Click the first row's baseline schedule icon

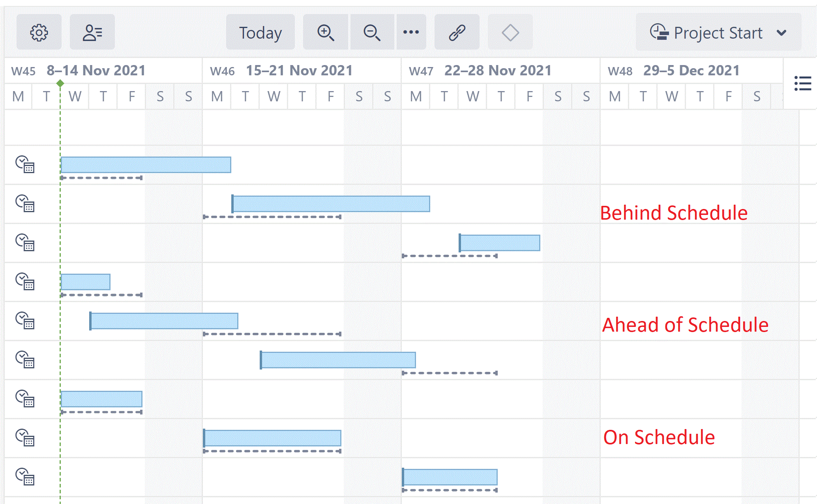(25, 164)
